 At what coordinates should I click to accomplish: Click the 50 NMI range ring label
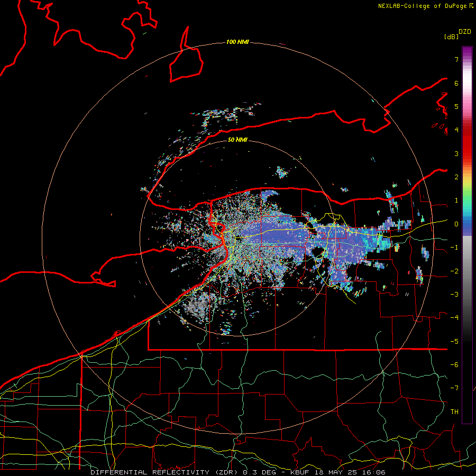click(237, 140)
